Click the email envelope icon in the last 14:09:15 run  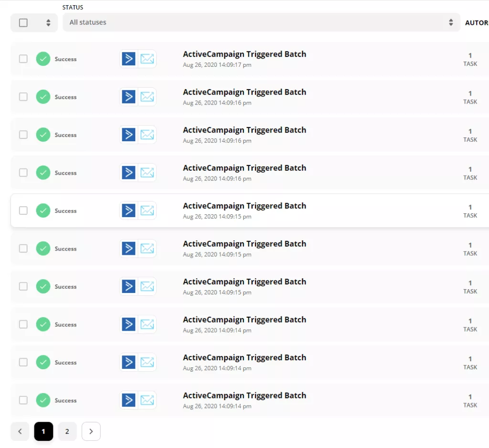(x=147, y=286)
